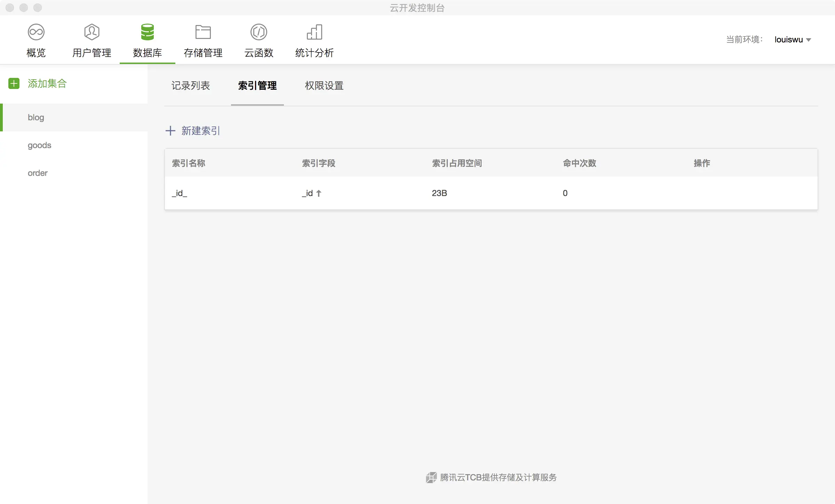This screenshot has width=835, height=504.
Task: Select the green 数据库 database icon
Action: pyautogui.click(x=148, y=32)
